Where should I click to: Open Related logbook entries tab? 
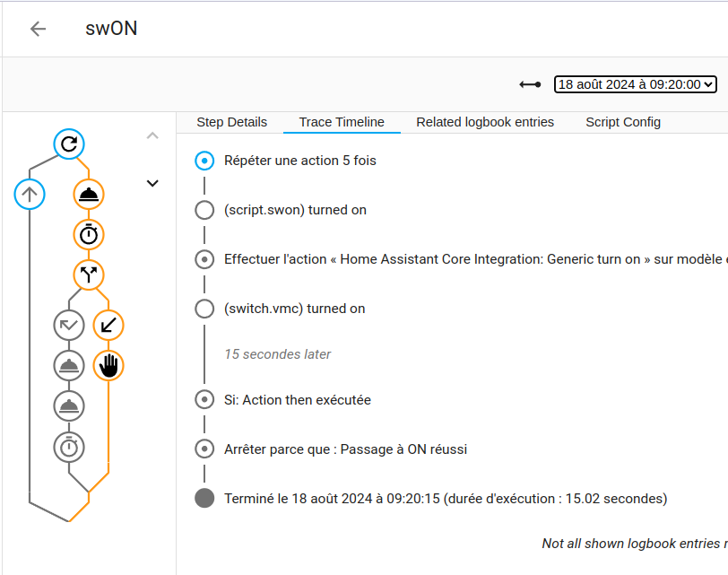point(485,122)
